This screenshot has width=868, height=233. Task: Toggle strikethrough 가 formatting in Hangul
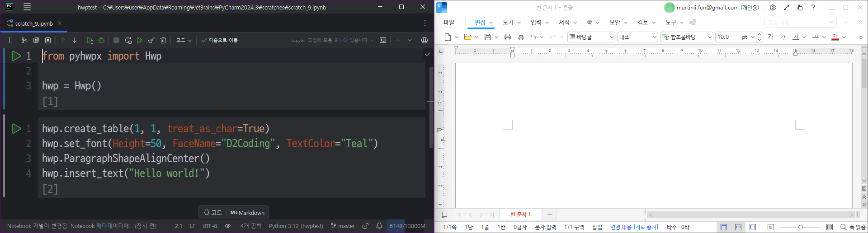click(816, 37)
